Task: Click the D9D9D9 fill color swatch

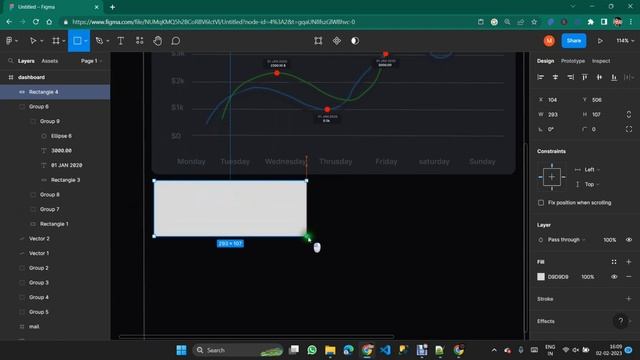Action: tap(541, 277)
